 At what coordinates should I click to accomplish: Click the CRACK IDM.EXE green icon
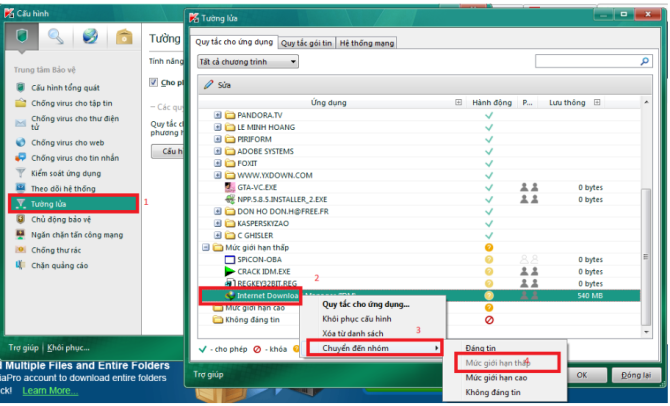(x=230, y=271)
